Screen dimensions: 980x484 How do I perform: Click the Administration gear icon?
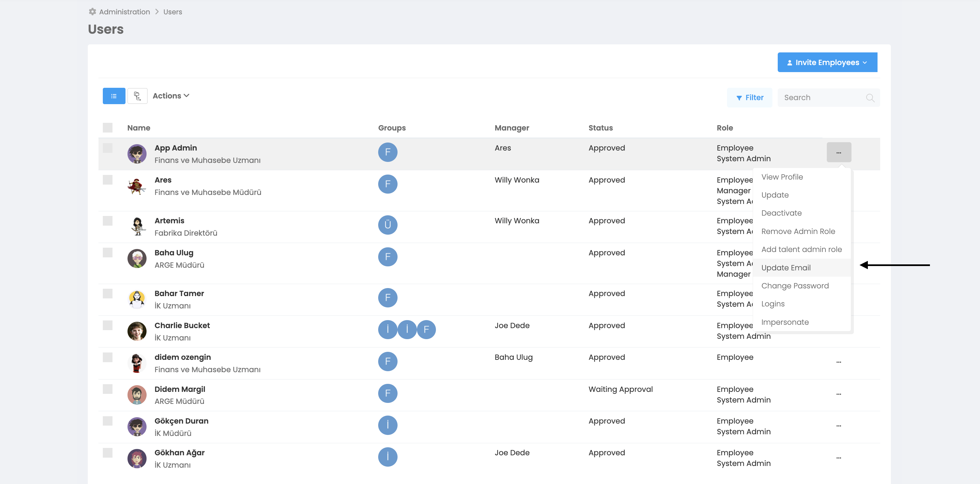click(92, 12)
